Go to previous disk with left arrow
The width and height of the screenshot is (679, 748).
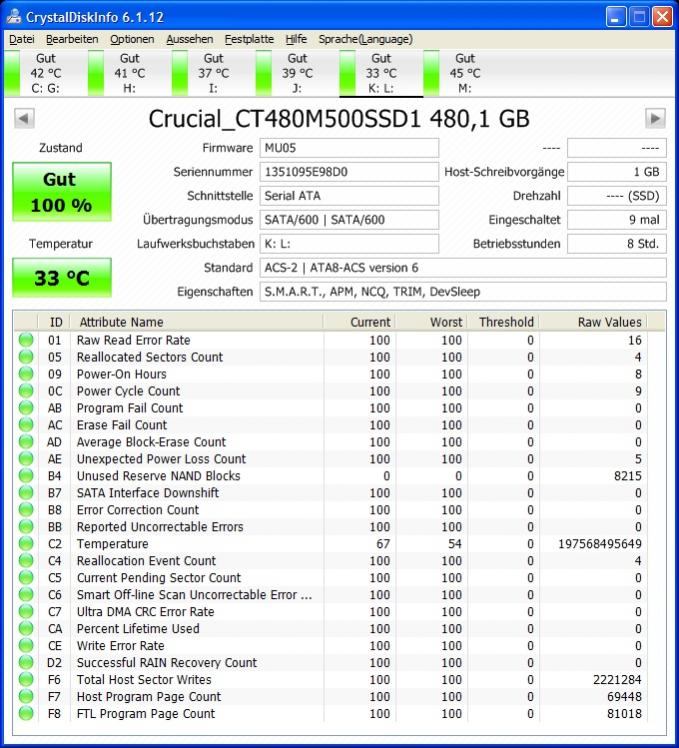[x=24, y=118]
